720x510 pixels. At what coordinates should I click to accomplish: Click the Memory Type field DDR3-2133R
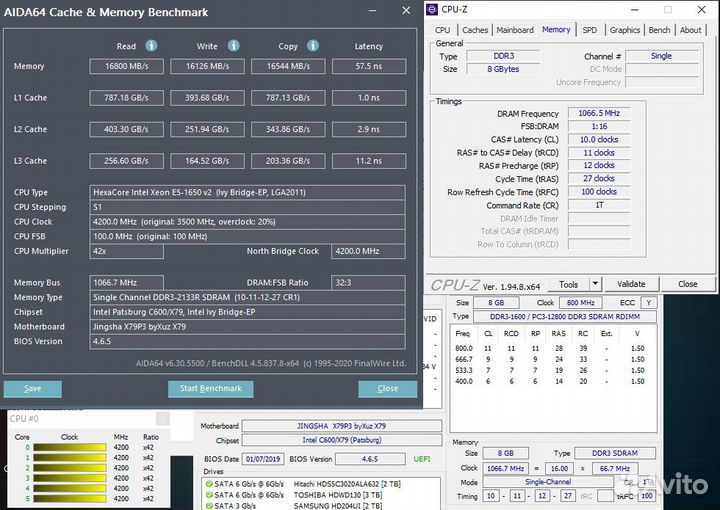(x=248, y=297)
